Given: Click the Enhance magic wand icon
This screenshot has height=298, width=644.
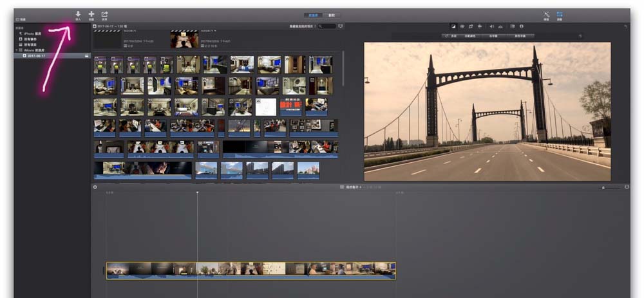Looking at the screenshot, I should [x=547, y=15].
